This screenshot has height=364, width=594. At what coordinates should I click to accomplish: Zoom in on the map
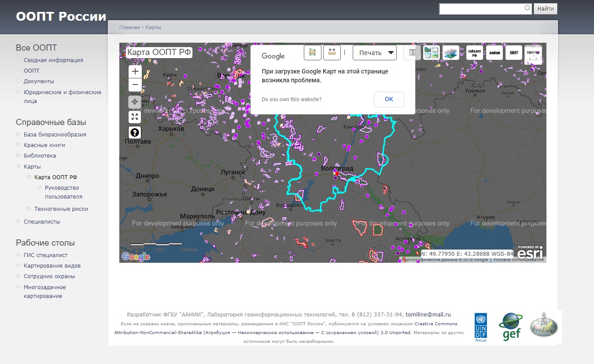coord(135,72)
